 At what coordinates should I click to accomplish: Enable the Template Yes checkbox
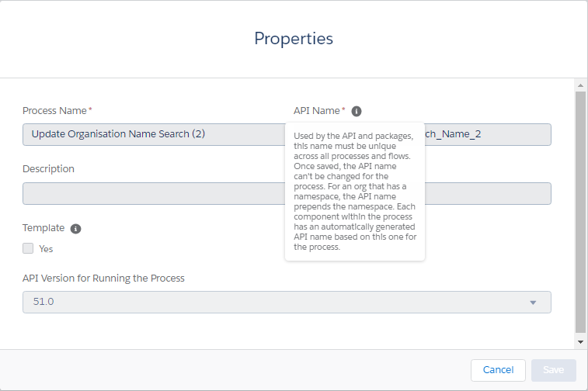(28, 249)
